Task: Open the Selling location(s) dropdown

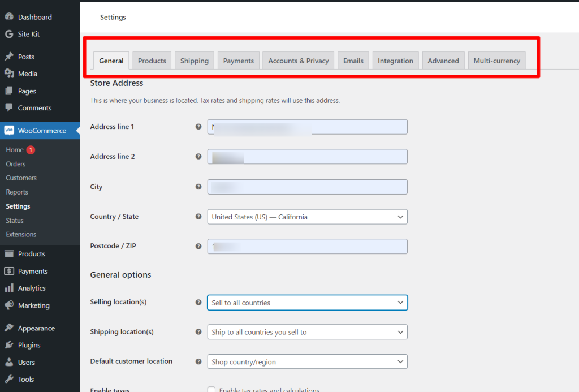Action: [x=307, y=303]
